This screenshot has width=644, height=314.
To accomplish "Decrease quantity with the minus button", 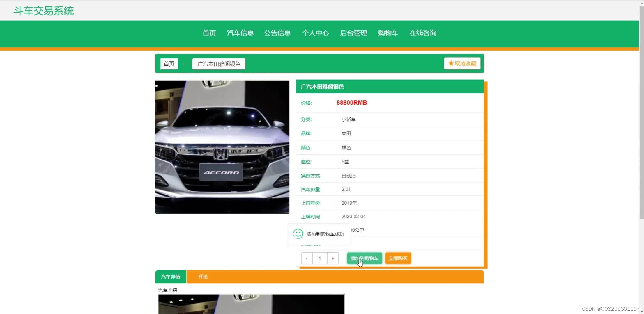I will coord(307,258).
